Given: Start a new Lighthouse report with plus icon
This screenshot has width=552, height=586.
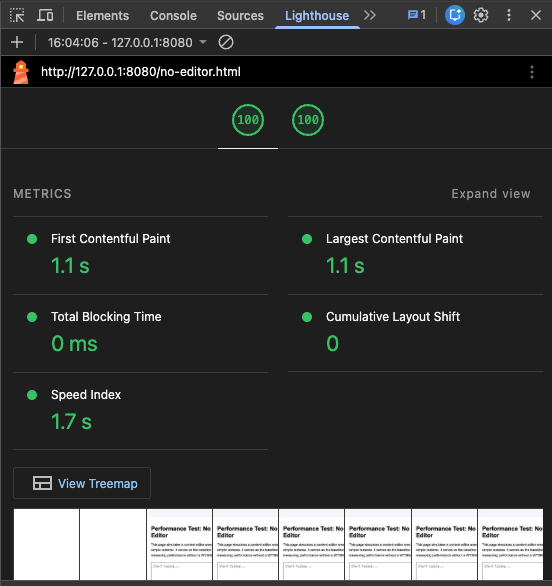Looking at the screenshot, I should (17, 42).
